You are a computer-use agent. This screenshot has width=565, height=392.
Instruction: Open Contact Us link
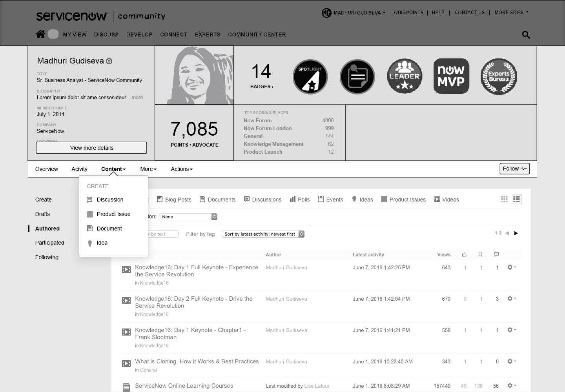(x=469, y=13)
